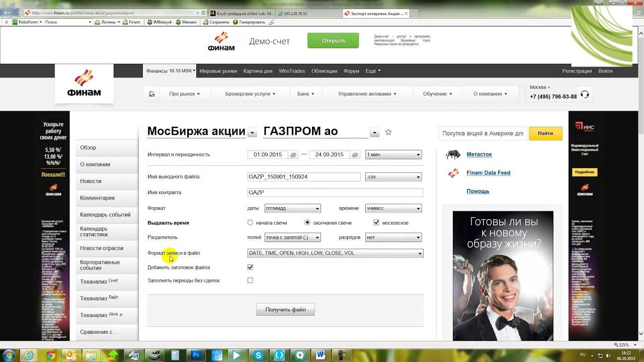Viewport: 644px width, 362px height.
Task: Open the 125% zoom level control
Action: coord(625,345)
